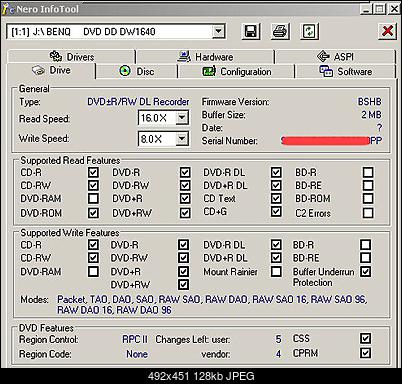Click the user changes left value 5
The width and height of the screenshot is (402, 384).
[278, 339]
